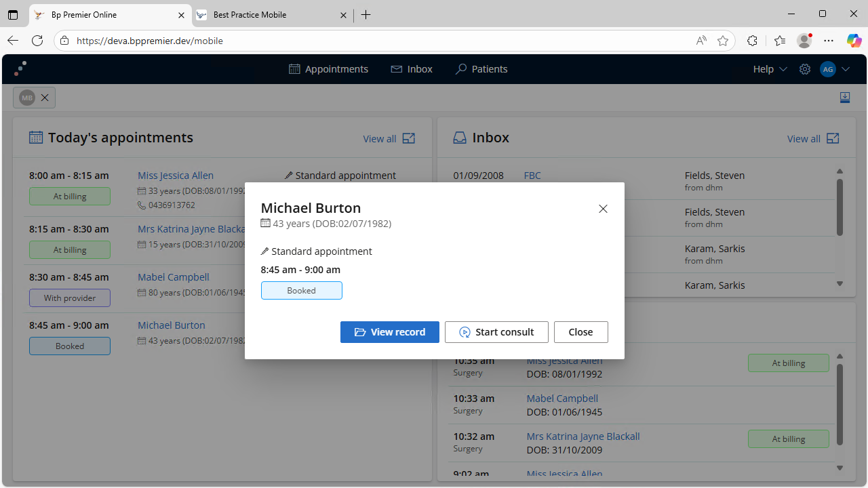Add page to favorites star icon
Viewport: 868px width, 488px height.
click(723, 41)
